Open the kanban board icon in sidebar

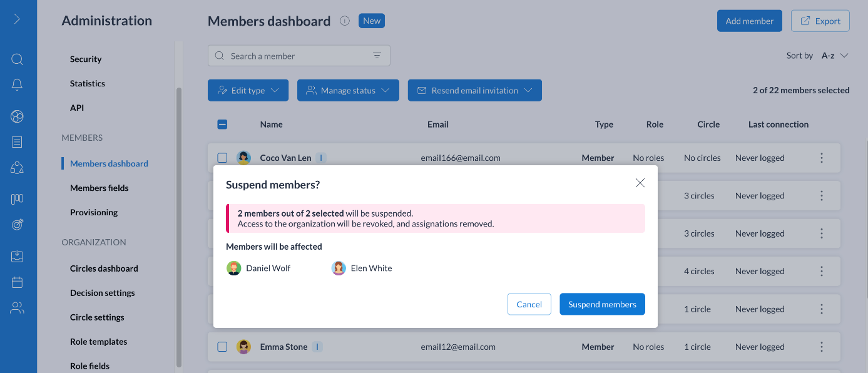(17, 199)
